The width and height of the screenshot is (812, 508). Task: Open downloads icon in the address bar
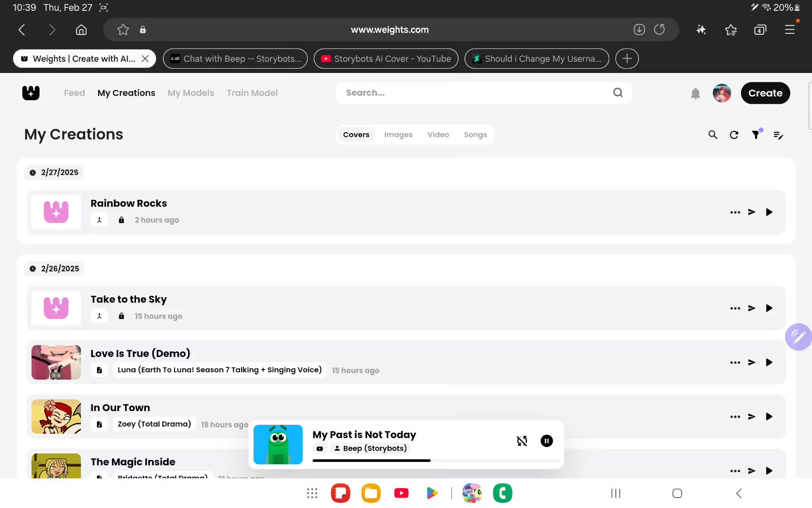click(x=639, y=30)
